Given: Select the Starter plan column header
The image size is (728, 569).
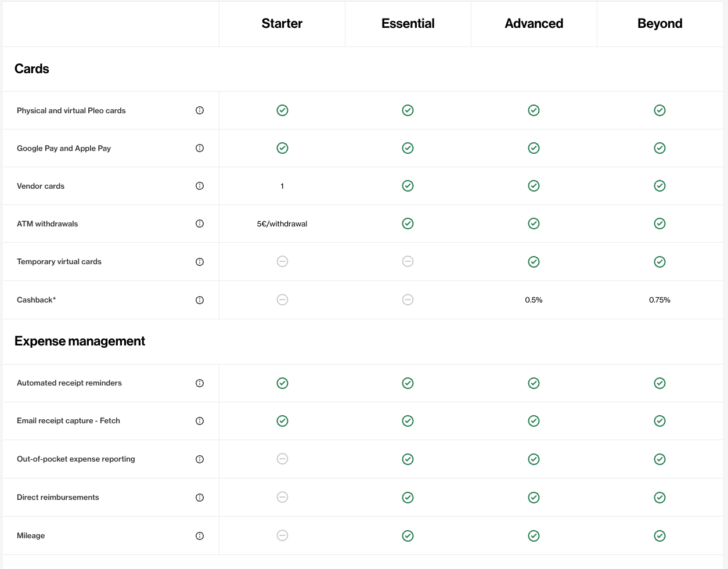Looking at the screenshot, I should click(282, 24).
